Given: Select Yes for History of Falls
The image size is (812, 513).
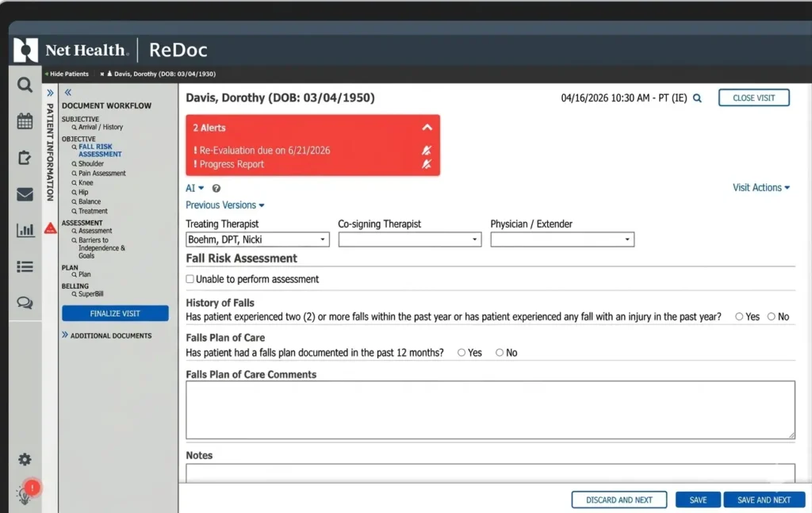Looking at the screenshot, I should (739, 316).
